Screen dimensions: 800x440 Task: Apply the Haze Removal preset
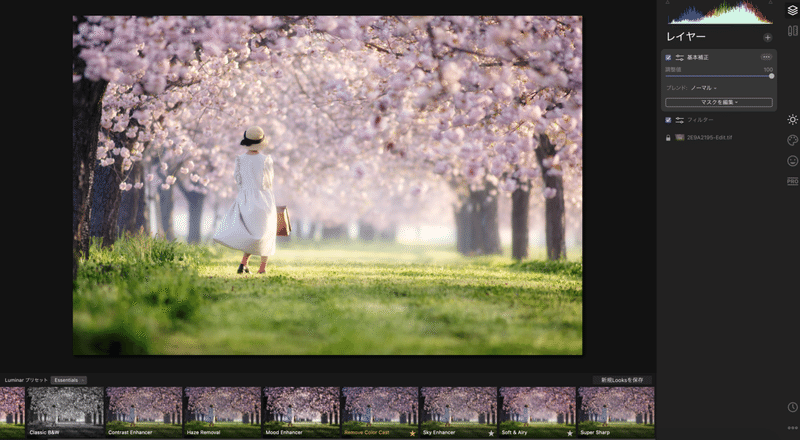(223, 412)
